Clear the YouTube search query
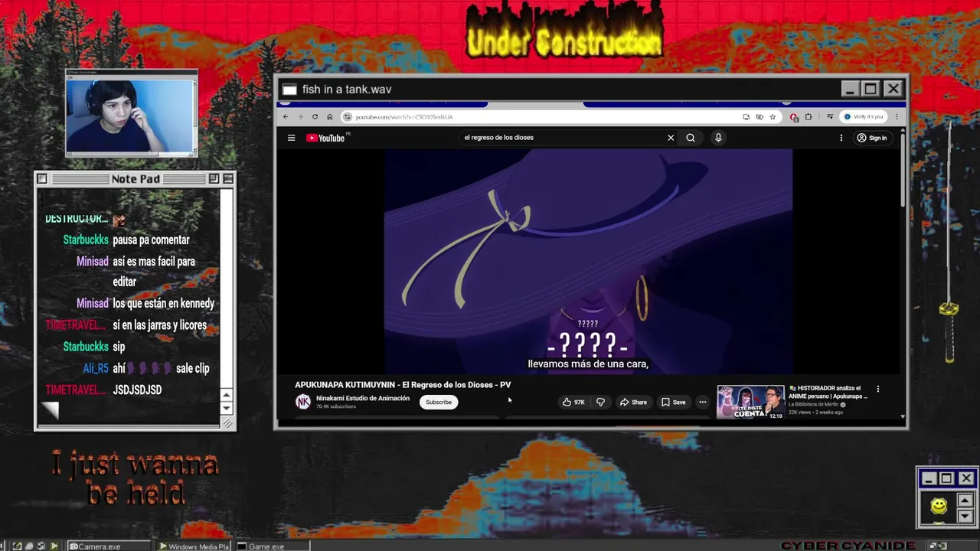The image size is (980, 551). click(x=671, y=138)
